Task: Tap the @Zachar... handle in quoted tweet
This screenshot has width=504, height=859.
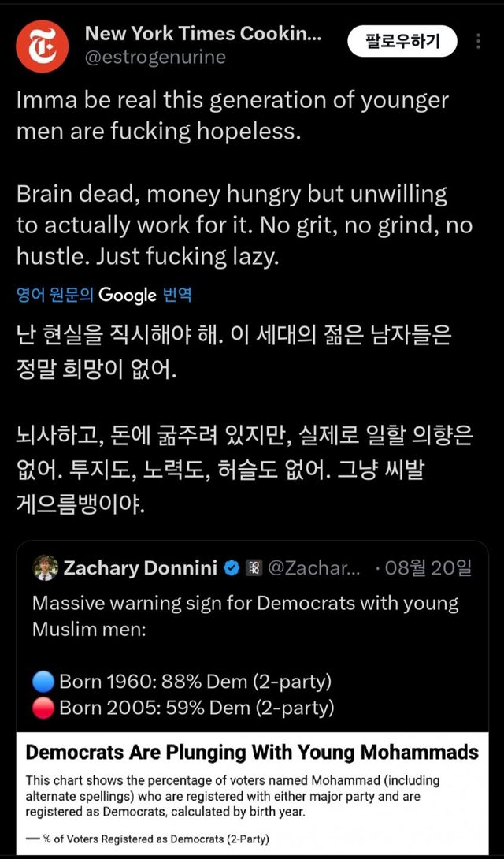Action: tap(313, 568)
